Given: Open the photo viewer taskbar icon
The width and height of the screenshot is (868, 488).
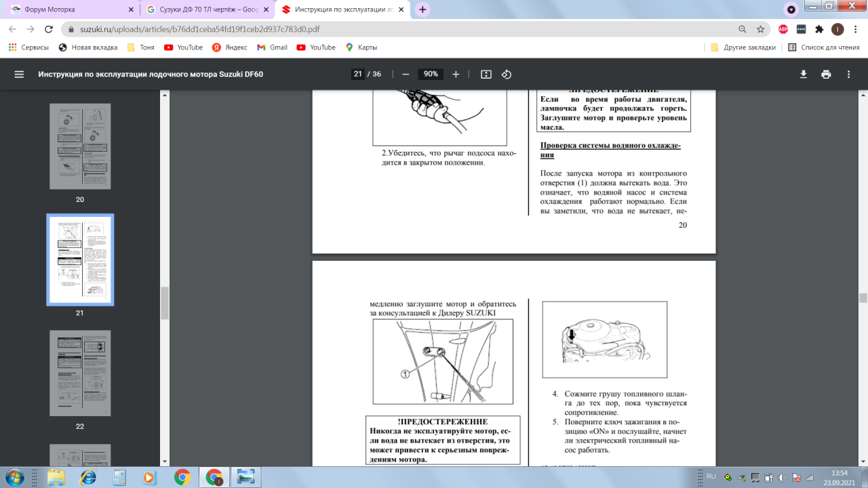Looking at the screenshot, I should (245, 476).
